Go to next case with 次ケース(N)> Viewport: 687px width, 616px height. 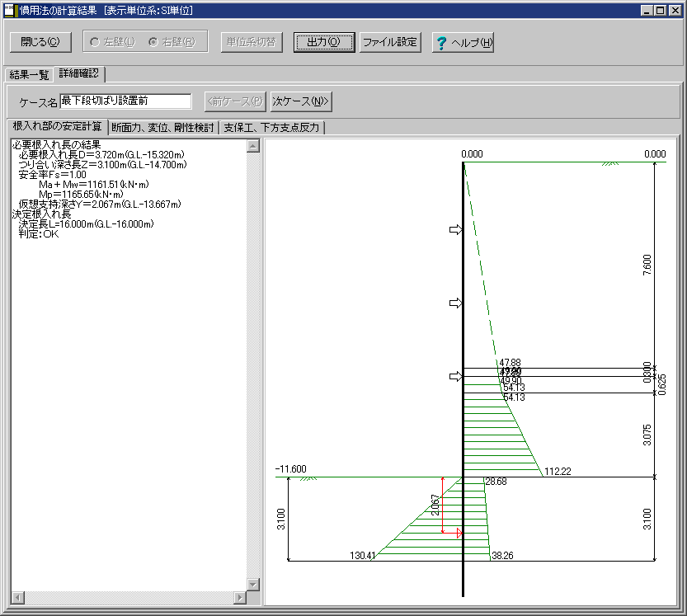301,101
